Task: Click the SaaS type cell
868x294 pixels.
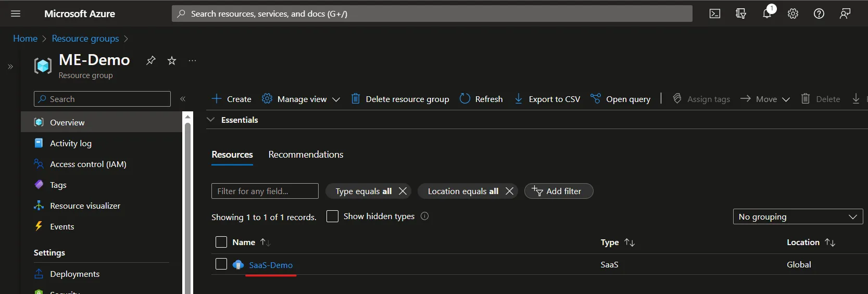Action: (x=609, y=264)
